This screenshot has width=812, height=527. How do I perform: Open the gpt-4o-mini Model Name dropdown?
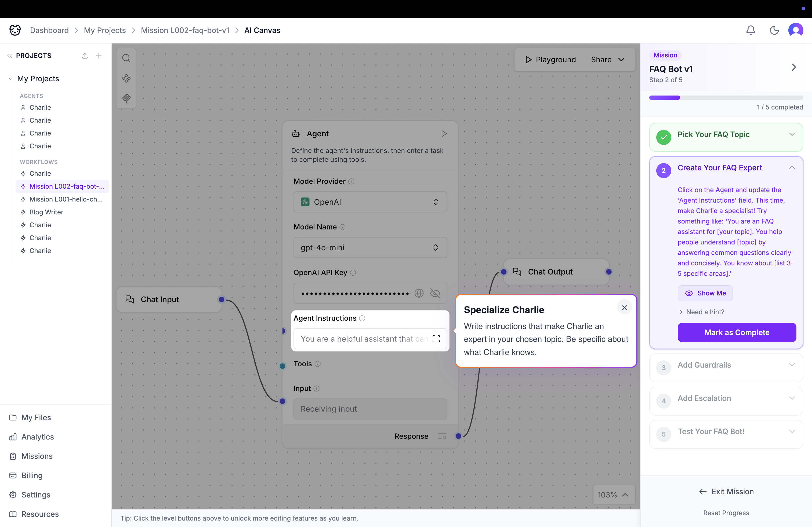coord(370,248)
